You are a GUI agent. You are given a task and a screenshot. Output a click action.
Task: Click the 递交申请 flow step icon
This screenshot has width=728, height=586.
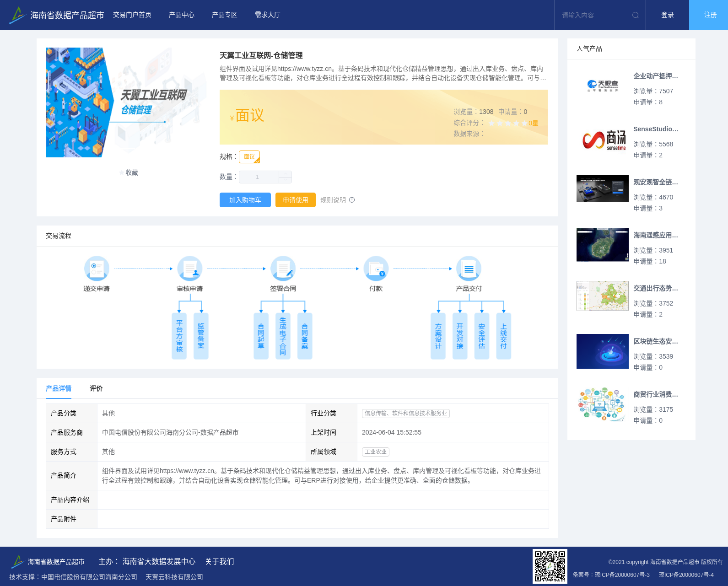coord(97,269)
